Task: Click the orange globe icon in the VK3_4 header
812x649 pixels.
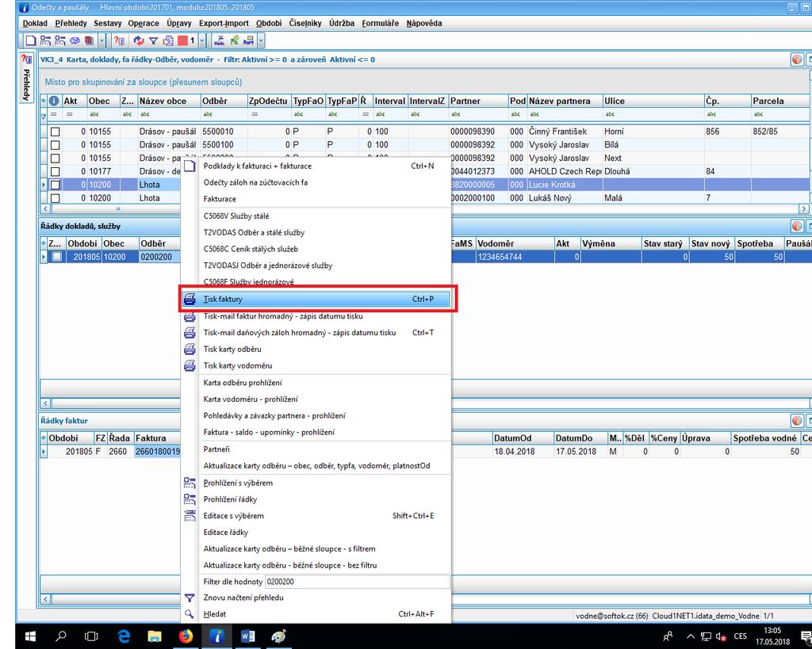Action: (797, 59)
